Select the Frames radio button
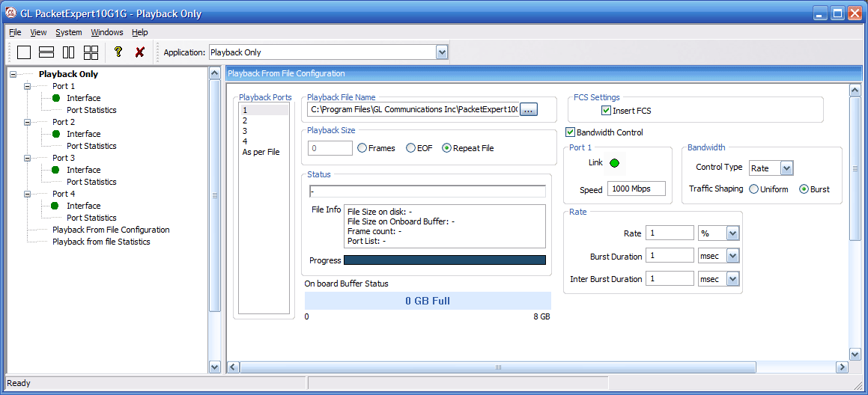This screenshot has width=868, height=395. click(362, 148)
